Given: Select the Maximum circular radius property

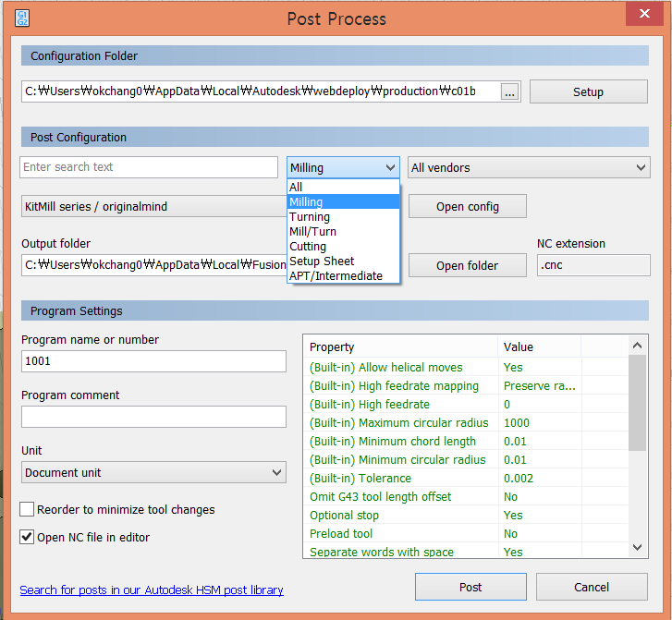Looking at the screenshot, I should pos(465,422).
